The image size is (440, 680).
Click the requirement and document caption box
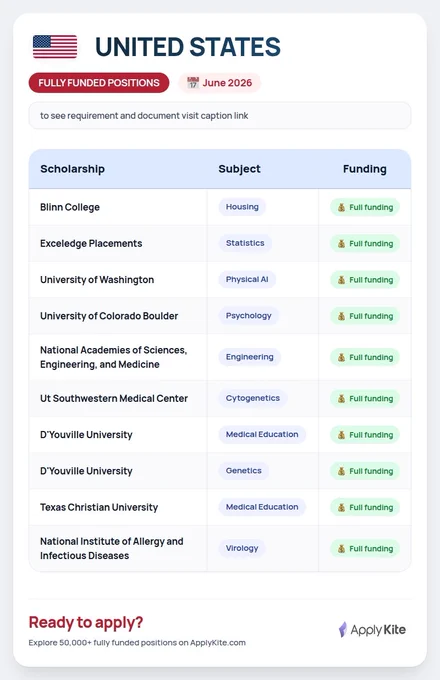[220, 116]
